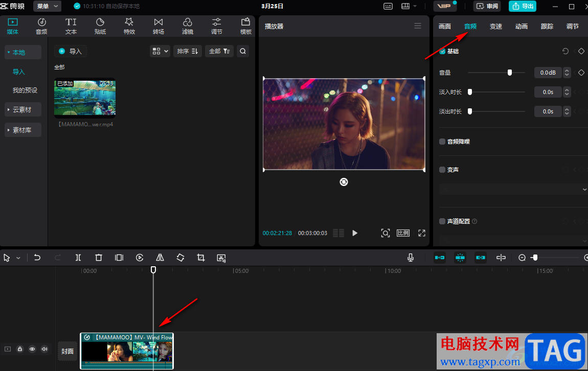Click the media search icon
Screen dimensions: 588x371
coord(243,51)
